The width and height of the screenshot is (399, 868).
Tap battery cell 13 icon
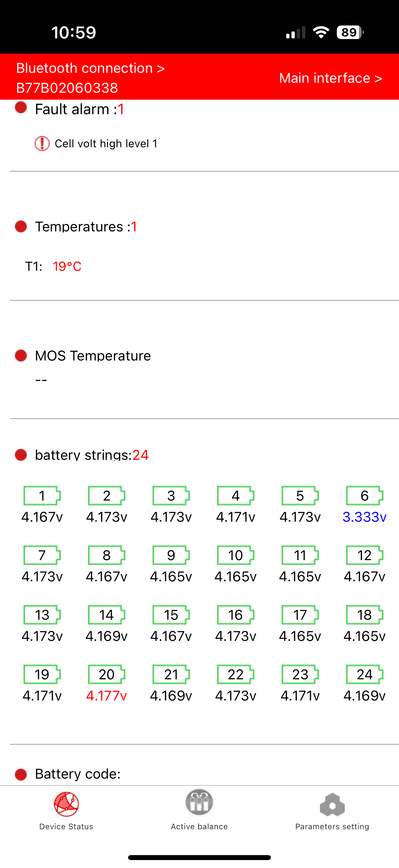point(42,615)
